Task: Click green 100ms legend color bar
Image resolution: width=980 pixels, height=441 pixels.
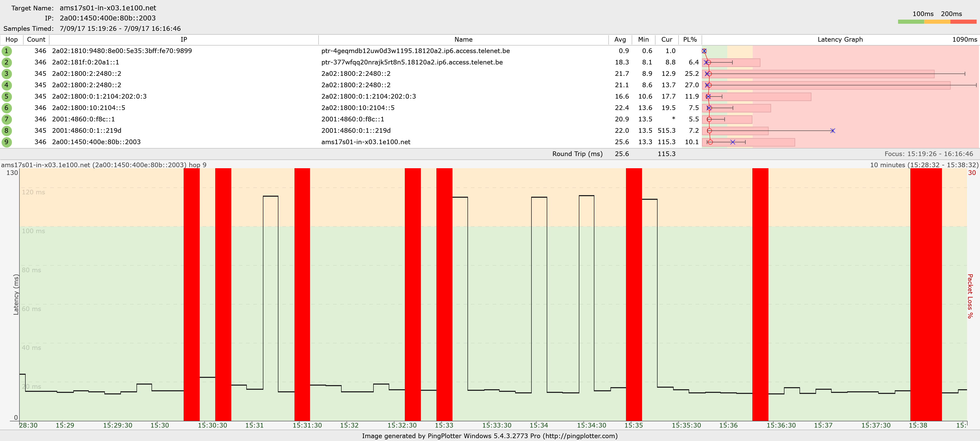Action: point(911,22)
